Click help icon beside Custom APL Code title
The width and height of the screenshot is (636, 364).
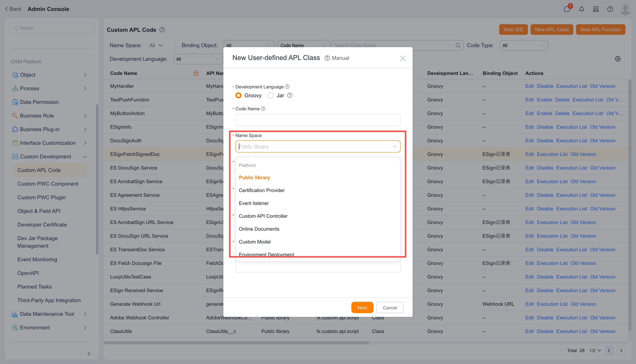point(162,30)
